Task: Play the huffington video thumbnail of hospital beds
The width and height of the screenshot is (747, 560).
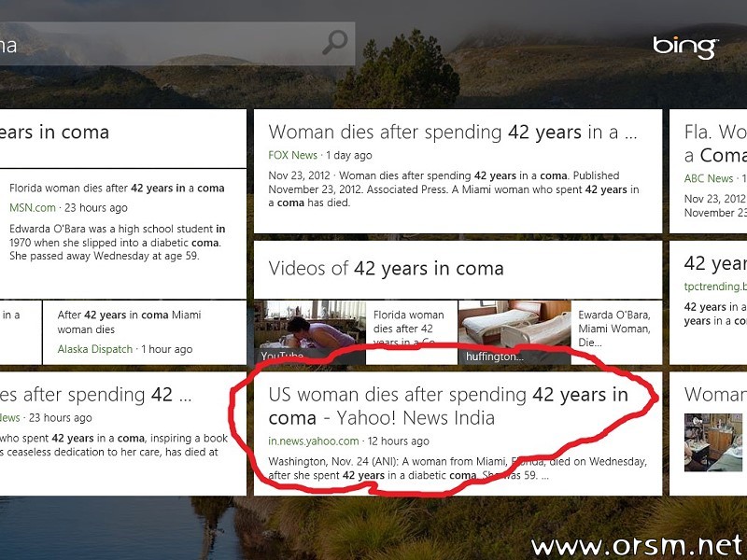Action: coord(514,332)
